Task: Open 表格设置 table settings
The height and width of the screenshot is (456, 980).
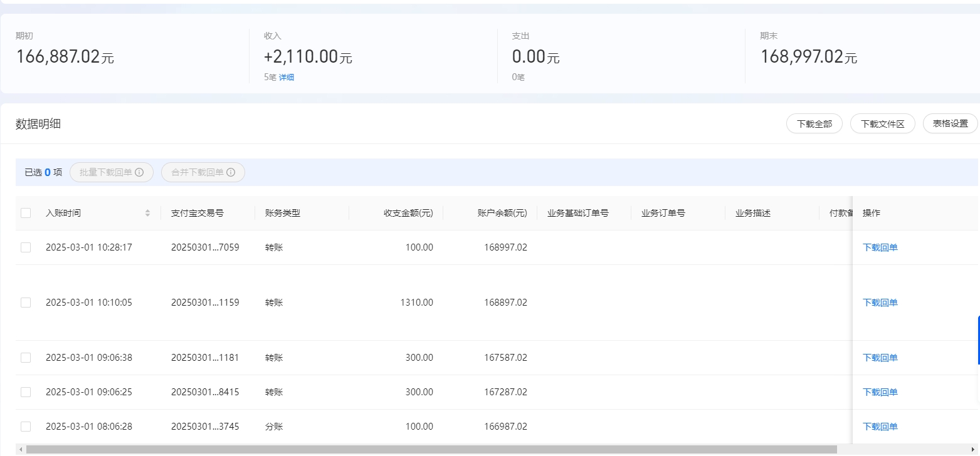Action: pos(951,124)
